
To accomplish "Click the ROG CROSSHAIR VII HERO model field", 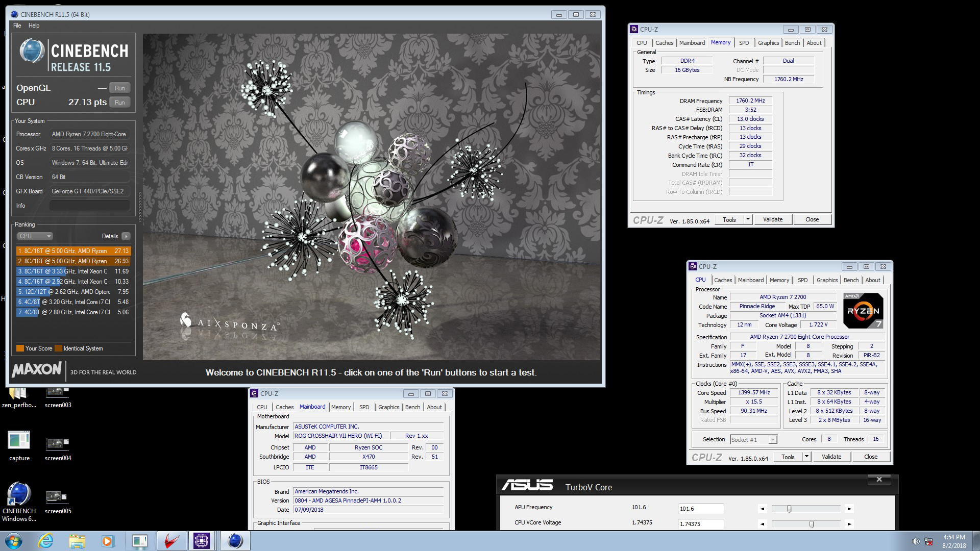I will 341,436.
